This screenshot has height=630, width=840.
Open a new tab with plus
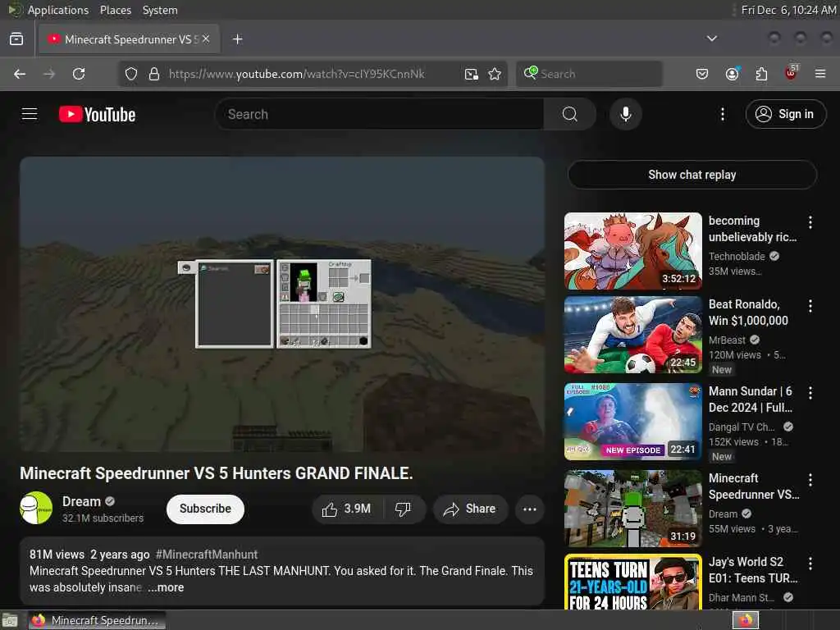click(238, 39)
